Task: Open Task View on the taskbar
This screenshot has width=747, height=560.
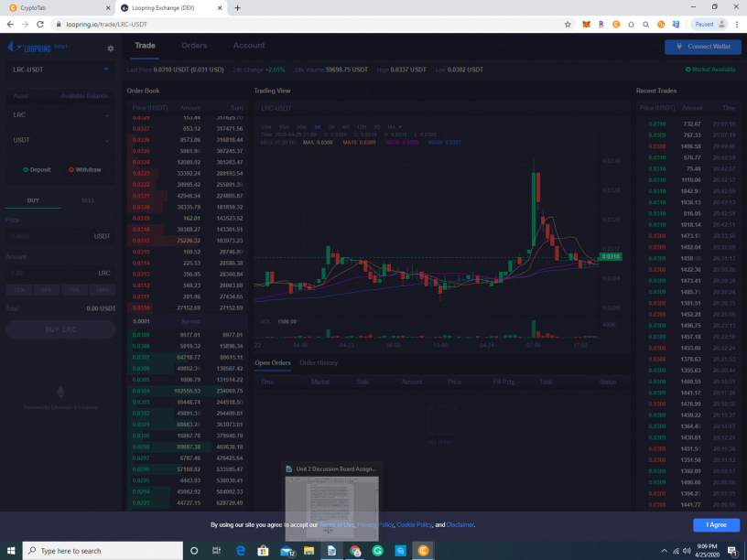Action: (x=216, y=551)
